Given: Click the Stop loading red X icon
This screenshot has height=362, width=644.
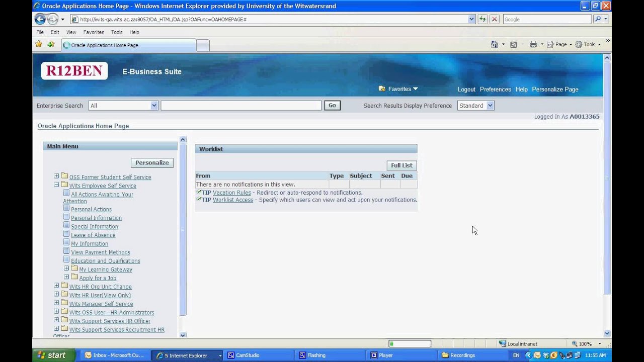Looking at the screenshot, I should click(x=495, y=19).
